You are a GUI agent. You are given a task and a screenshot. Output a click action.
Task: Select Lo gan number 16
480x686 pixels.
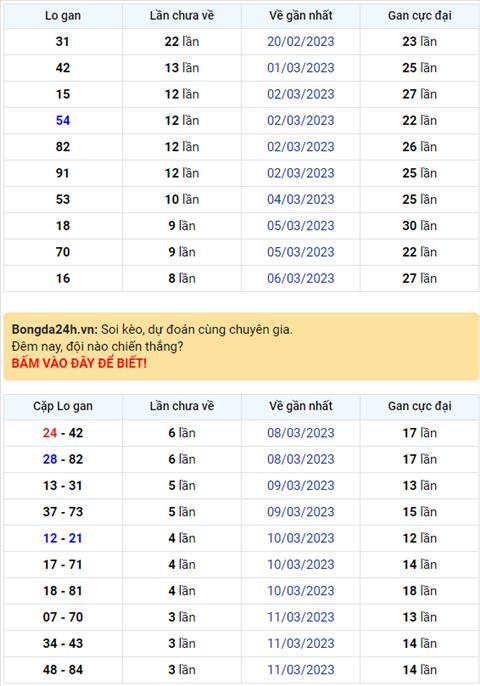pyautogui.click(x=63, y=278)
